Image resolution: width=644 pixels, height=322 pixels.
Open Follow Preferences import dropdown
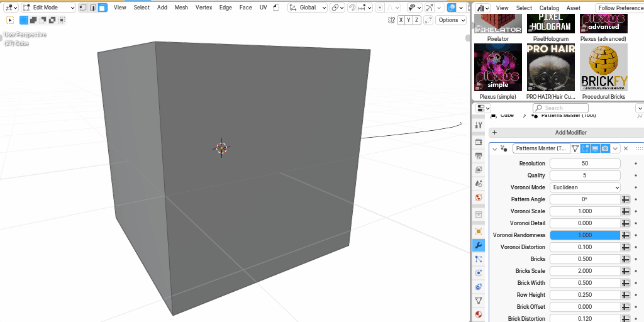(x=619, y=8)
